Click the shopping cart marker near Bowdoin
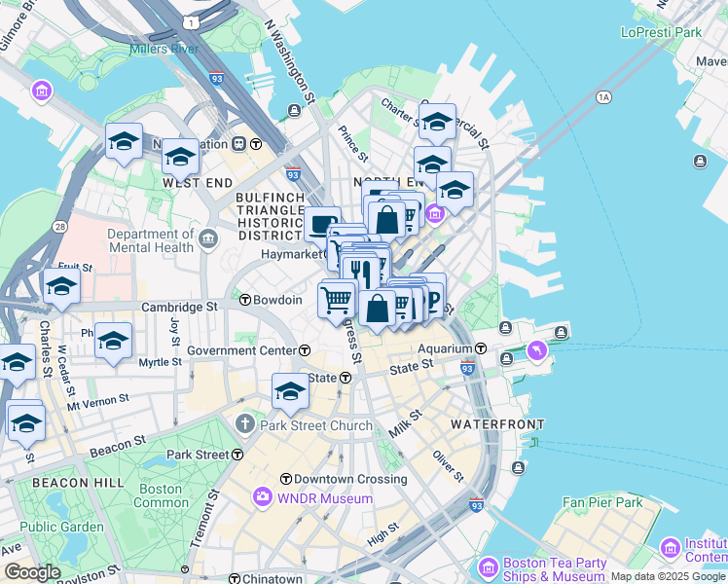 (337, 301)
